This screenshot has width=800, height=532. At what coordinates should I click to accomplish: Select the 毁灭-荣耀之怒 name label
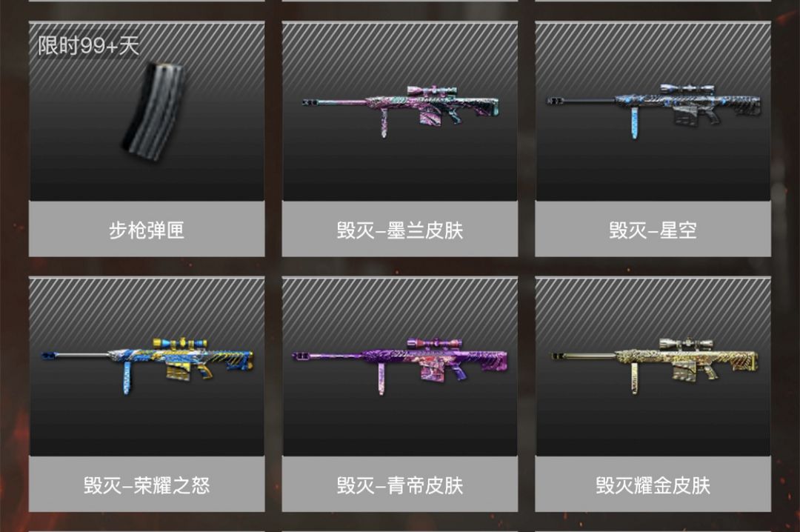(x=147, y=485)
